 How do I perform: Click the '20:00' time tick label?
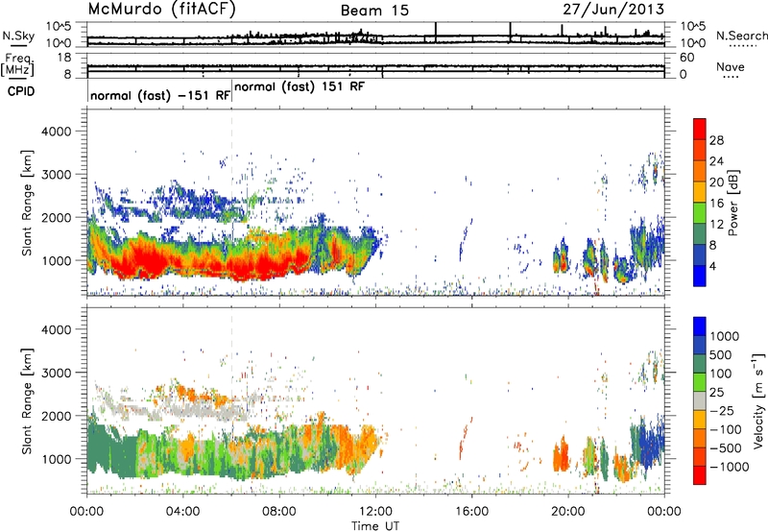click(x=567, y=512)
